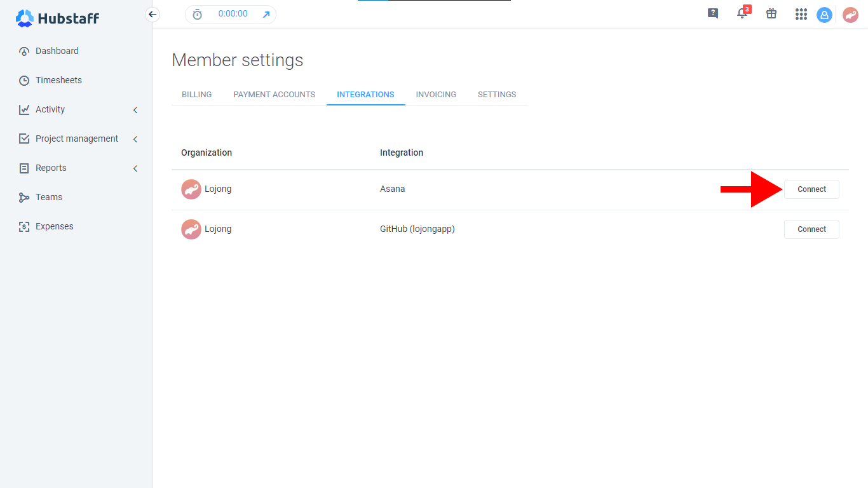Click the Integration column header
The height and width of the screenshot is (488, 868).
point(402,152)
